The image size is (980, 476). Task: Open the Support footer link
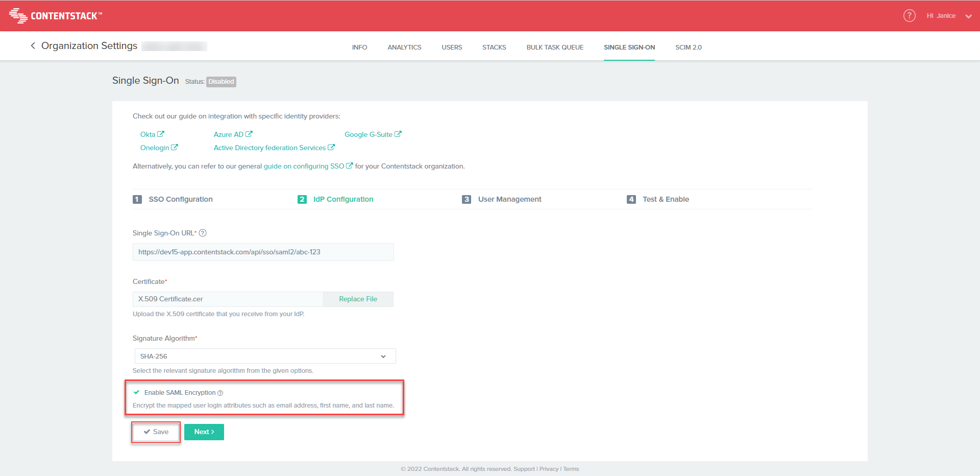524,469
